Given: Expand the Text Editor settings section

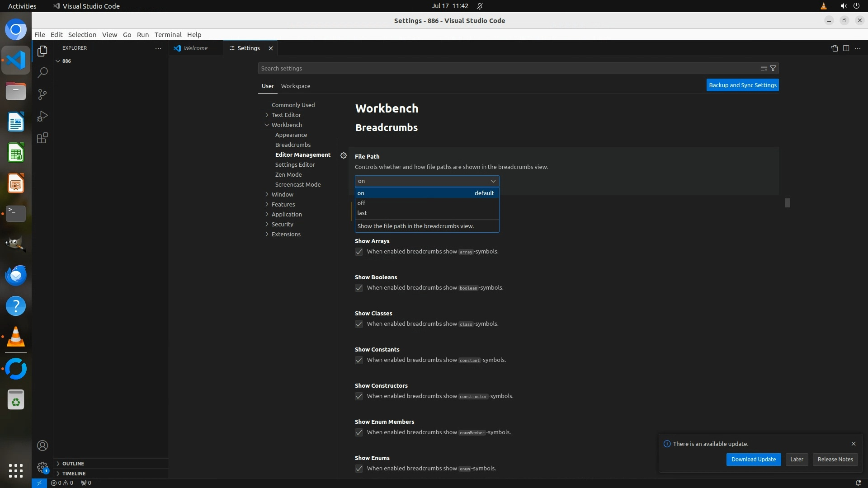Looking at the screenshot, I should (286, 115).
